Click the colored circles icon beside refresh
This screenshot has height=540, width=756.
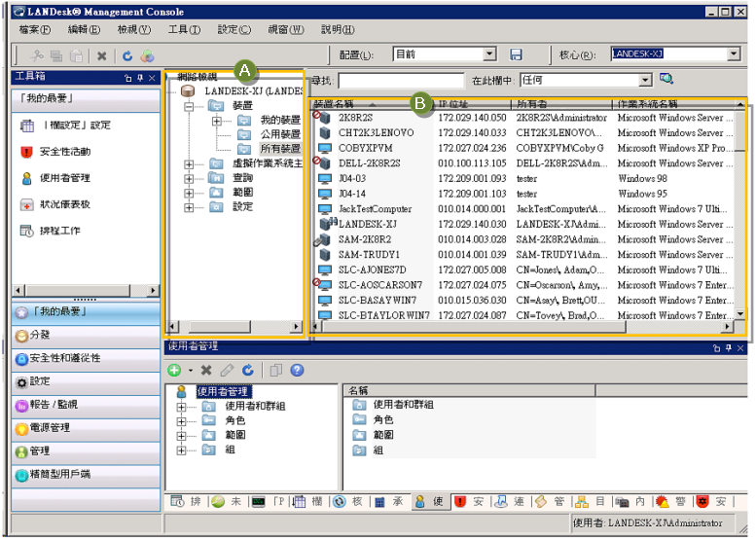coord(147,55)
